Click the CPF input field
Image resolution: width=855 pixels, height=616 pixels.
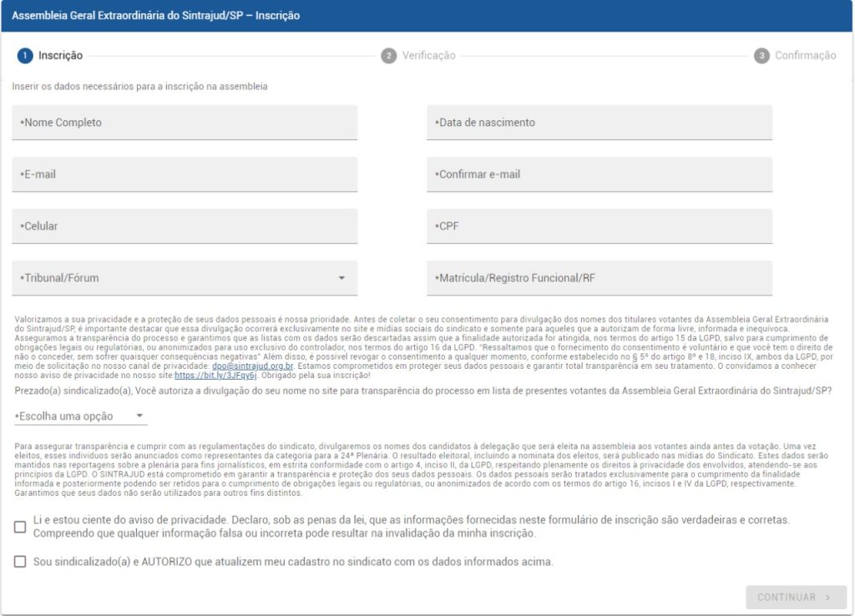pyautogui.click(x=599, y=226)
